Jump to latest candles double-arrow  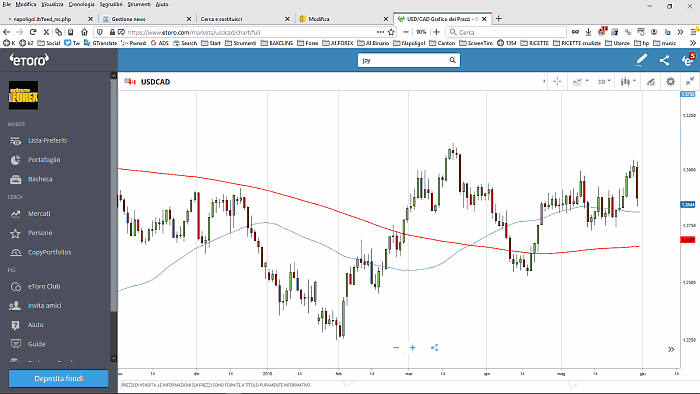671,349
